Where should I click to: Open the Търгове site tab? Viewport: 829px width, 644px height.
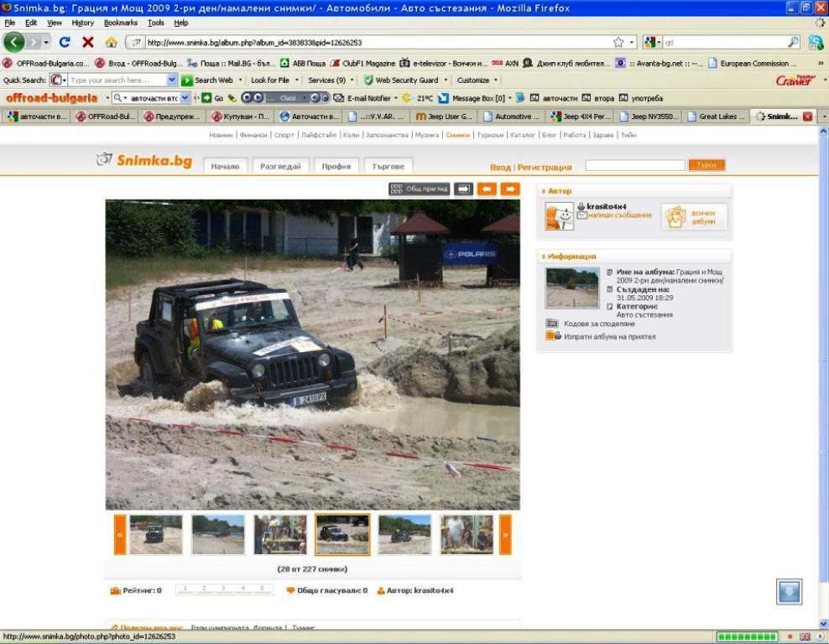[x=388, y=166]
